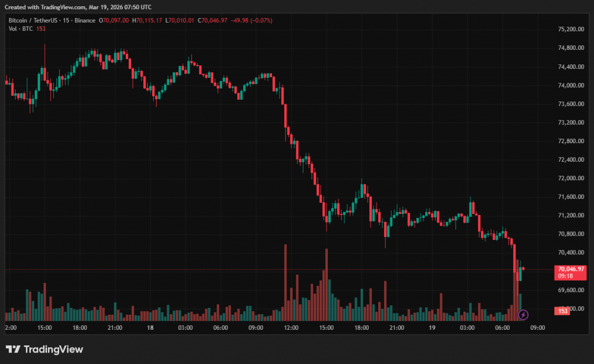Click the 75,200.00 price axis label
This screenshot has height=364, width=594.
[570, 30]
